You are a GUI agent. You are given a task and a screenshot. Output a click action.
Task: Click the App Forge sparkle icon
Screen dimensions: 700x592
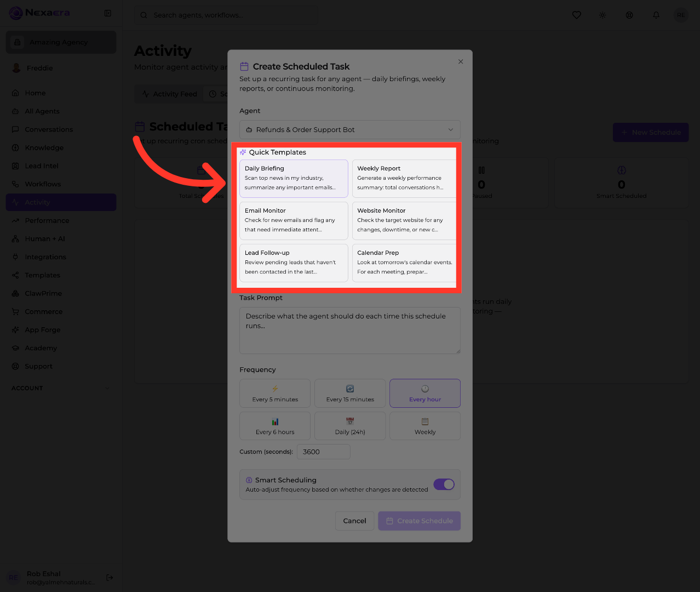coord(15,330)
